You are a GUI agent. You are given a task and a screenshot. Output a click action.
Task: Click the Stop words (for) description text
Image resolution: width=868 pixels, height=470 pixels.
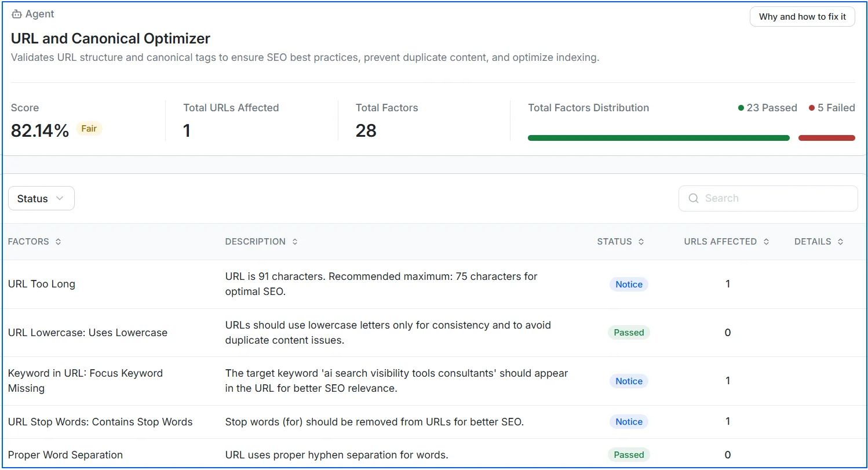click(x=374, y=422)
